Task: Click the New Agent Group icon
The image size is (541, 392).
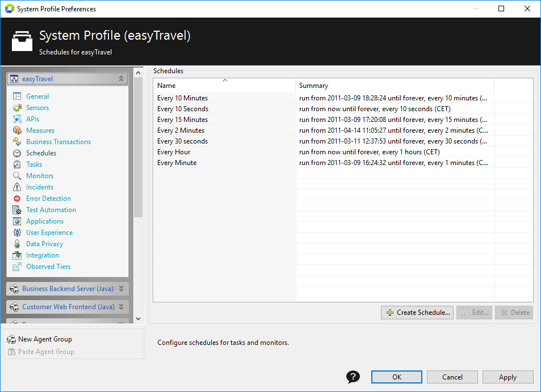Action: [11, 339]
